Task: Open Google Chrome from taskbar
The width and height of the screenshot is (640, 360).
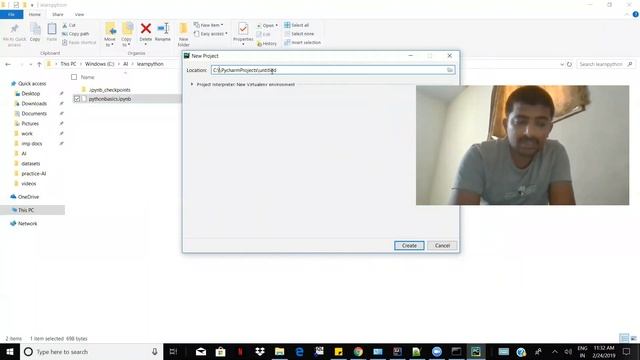Action: tap(358, 351)
